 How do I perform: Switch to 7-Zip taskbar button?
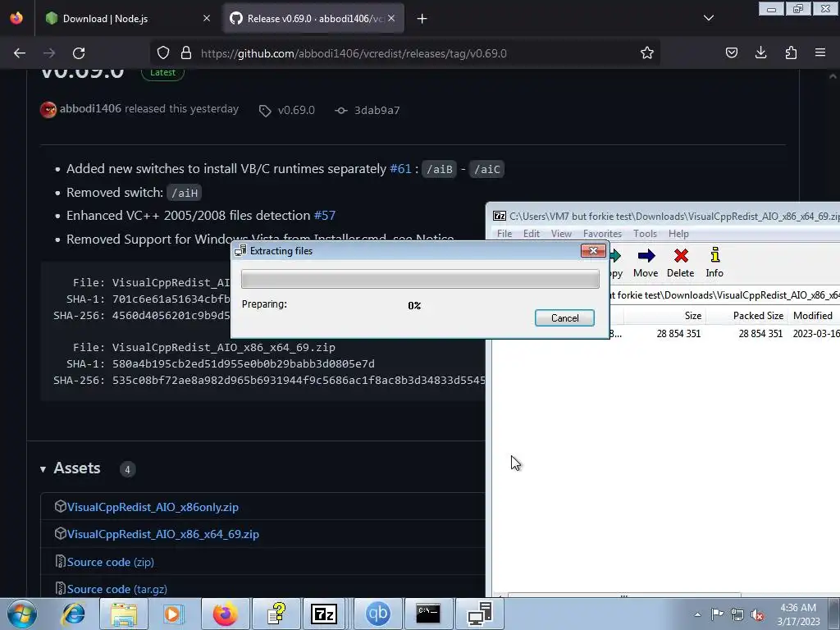324,614
